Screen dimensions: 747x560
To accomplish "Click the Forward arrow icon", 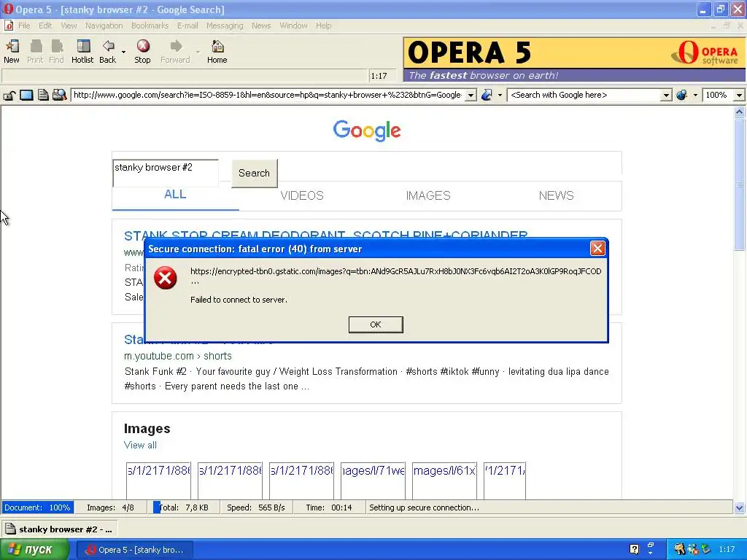I will (176, 46).
